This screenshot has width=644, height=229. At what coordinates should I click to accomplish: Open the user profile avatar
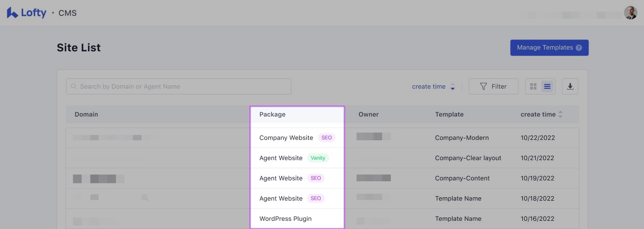(630, 13)
